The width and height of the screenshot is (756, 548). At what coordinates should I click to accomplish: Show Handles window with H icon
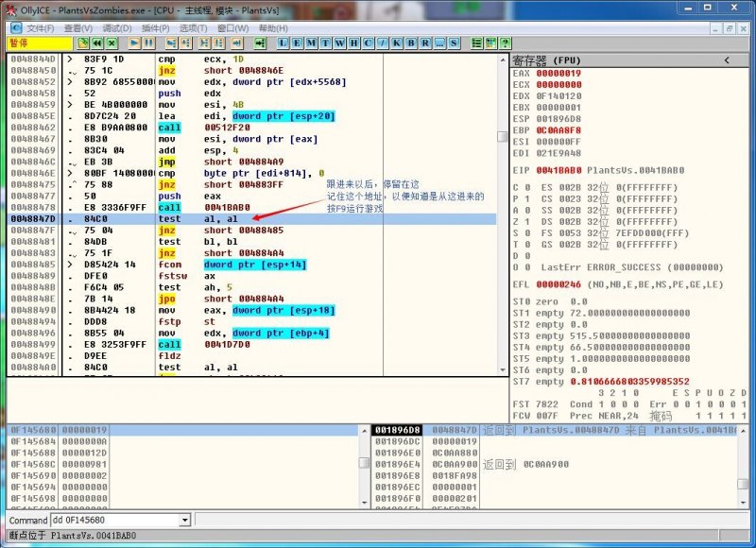353,43
